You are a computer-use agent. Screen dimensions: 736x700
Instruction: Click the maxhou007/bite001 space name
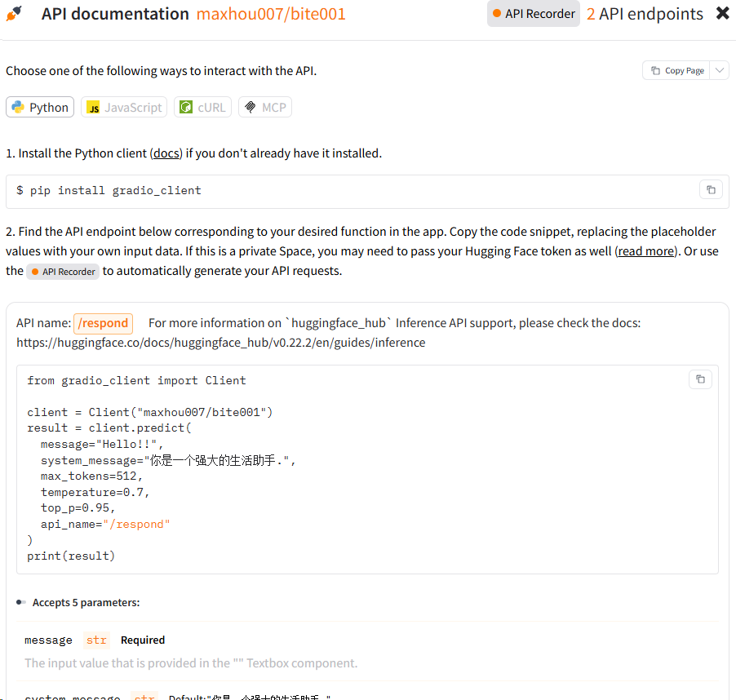coord(271,14)
